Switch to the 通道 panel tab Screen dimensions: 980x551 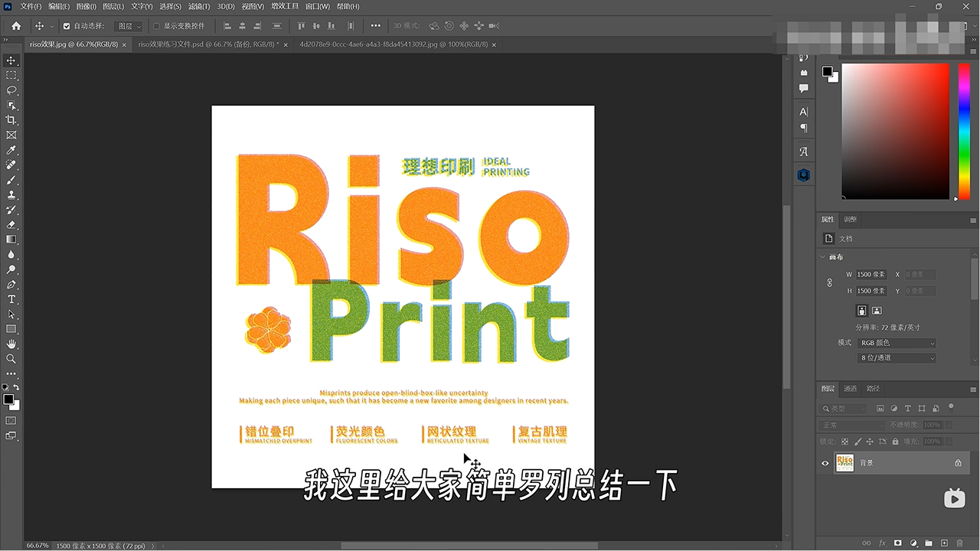851,389
